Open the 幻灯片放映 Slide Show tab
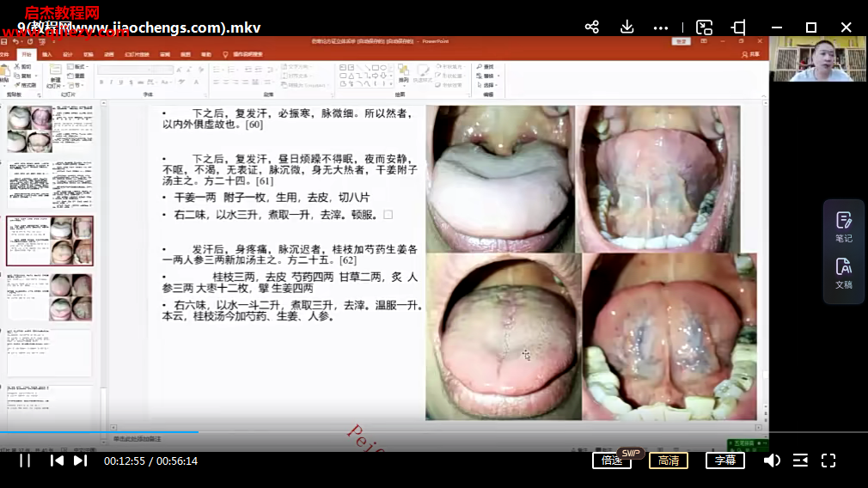Image resolution: width=868 pixels, height=488 pixels. [x=138, y=54]
